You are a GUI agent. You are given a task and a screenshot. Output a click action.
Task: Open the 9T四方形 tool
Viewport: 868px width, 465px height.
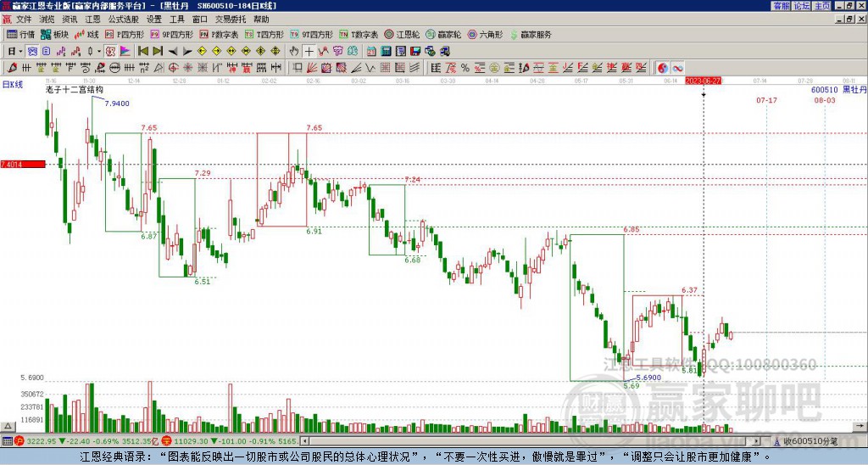[x=311, y=34]
